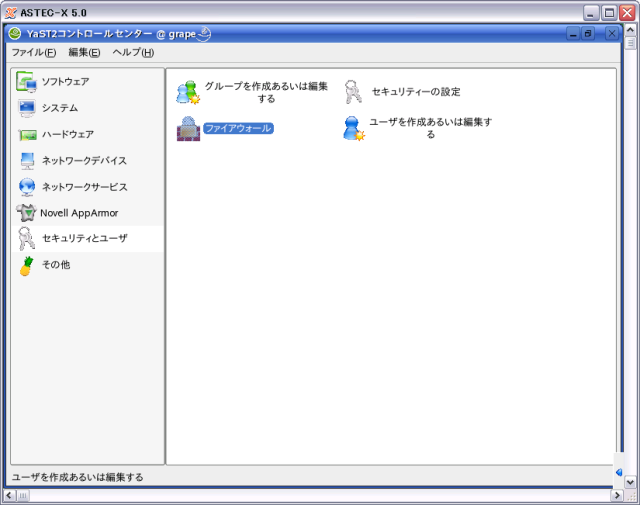Select the システム (System) icon in sidebar
The image size is (640, 505).
point(27,108)
